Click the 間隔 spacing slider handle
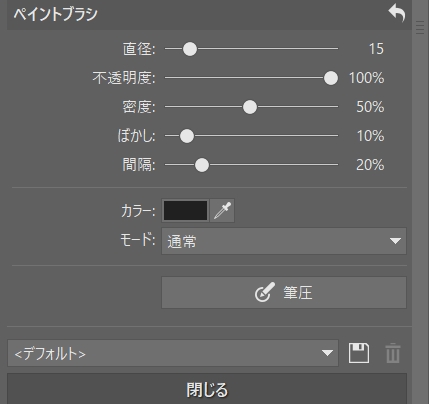The image size is (429, 404). click(x=202, y=165)
